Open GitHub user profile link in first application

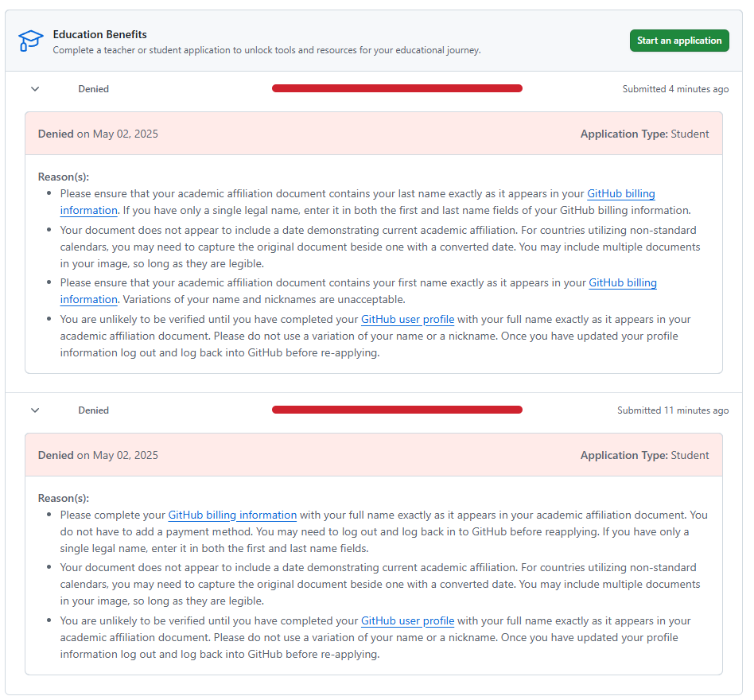point(407,319)
